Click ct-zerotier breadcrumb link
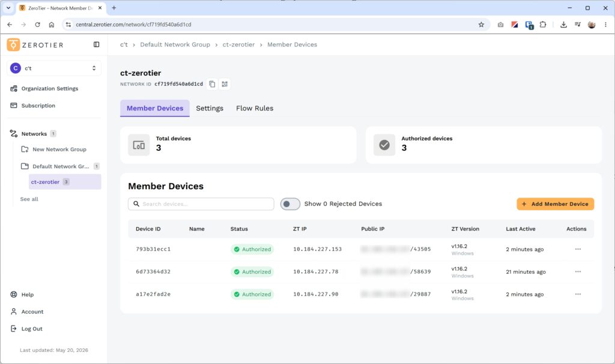The width and height of the screenshot is (615, 364). [x=238, y=44]
